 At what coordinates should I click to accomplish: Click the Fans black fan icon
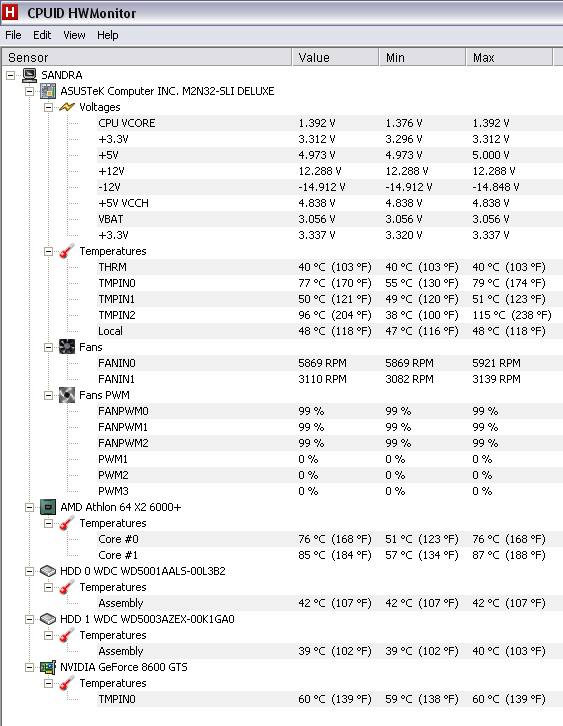(x=67, y=347)
